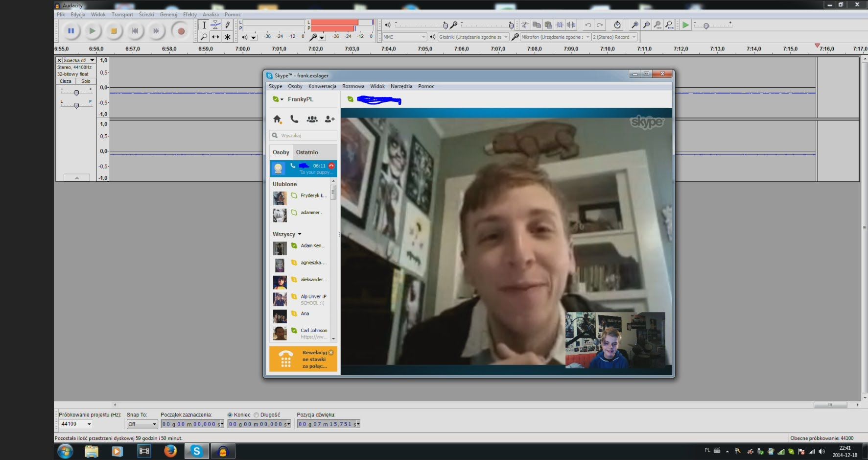Adjust the track pan slider

(76, 105)
